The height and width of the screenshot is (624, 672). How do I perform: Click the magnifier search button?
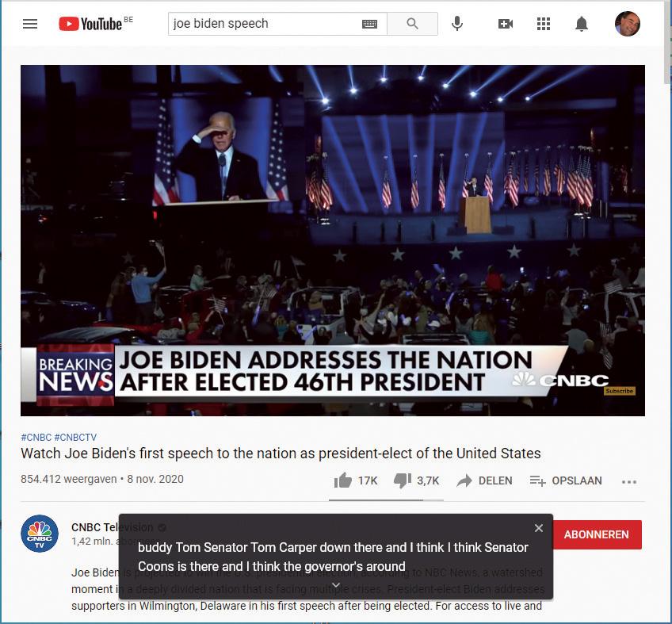click(412, 24)
